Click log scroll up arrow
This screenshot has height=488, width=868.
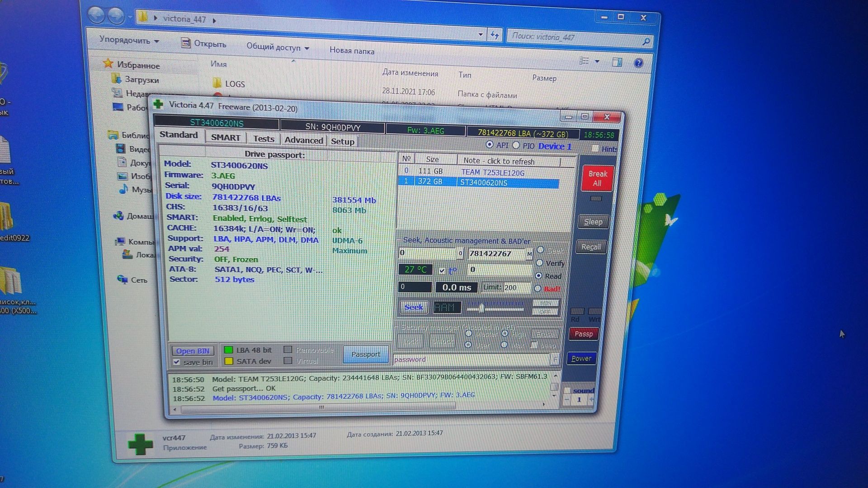point(555,376)
